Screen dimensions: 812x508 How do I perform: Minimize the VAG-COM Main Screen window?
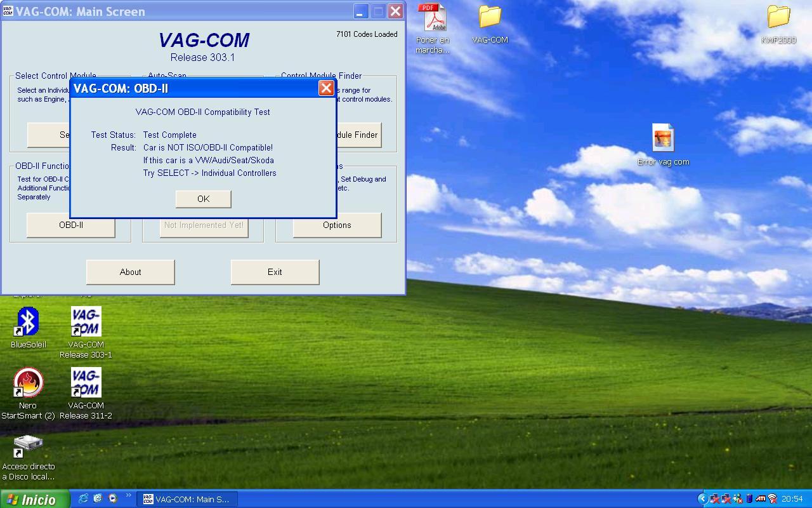coord(360,11)
